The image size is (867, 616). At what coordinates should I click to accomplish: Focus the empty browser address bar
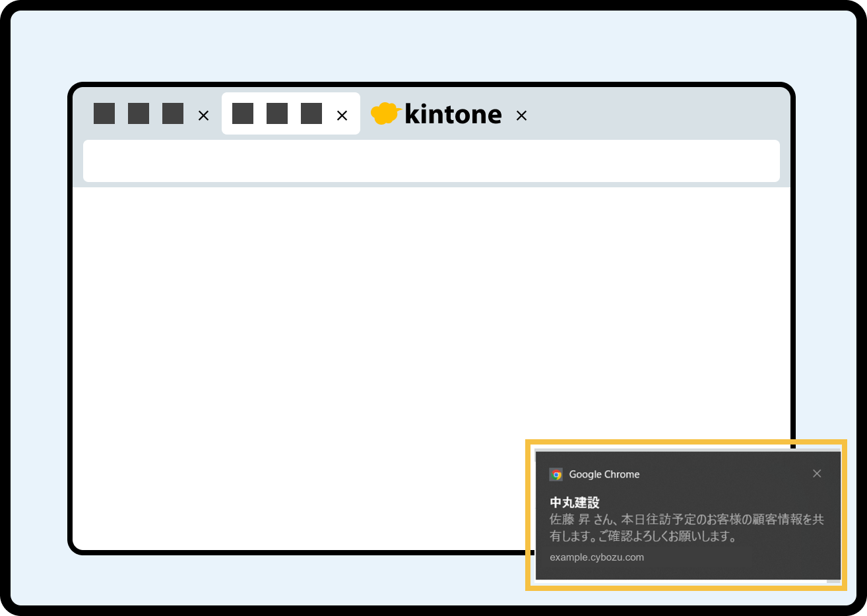(x=431, y=160)
